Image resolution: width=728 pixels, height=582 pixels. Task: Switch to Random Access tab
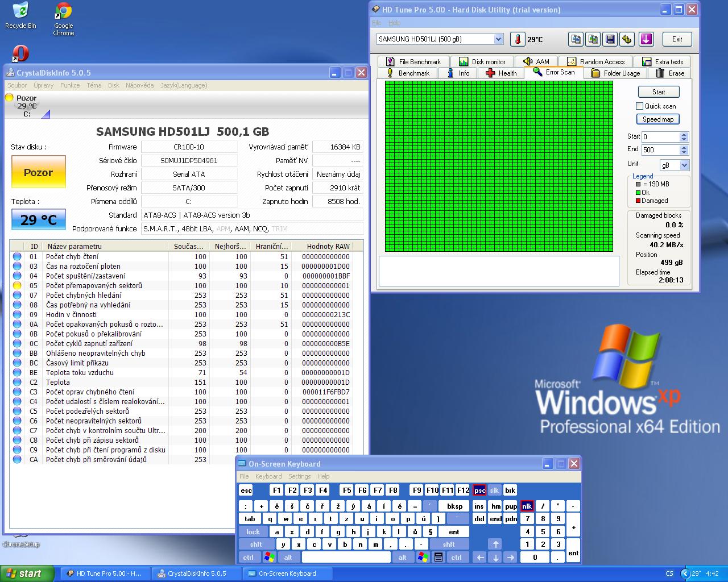(x=597, y=61)
